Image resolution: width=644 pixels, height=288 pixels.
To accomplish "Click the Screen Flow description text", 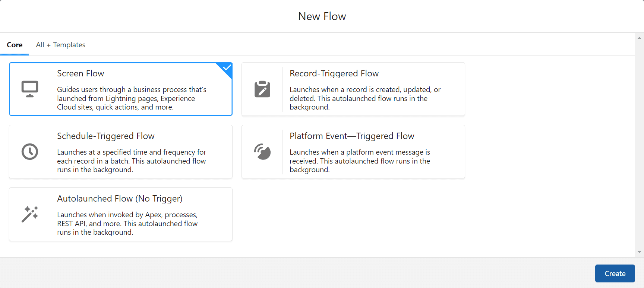I will click(x=132, y=98).
